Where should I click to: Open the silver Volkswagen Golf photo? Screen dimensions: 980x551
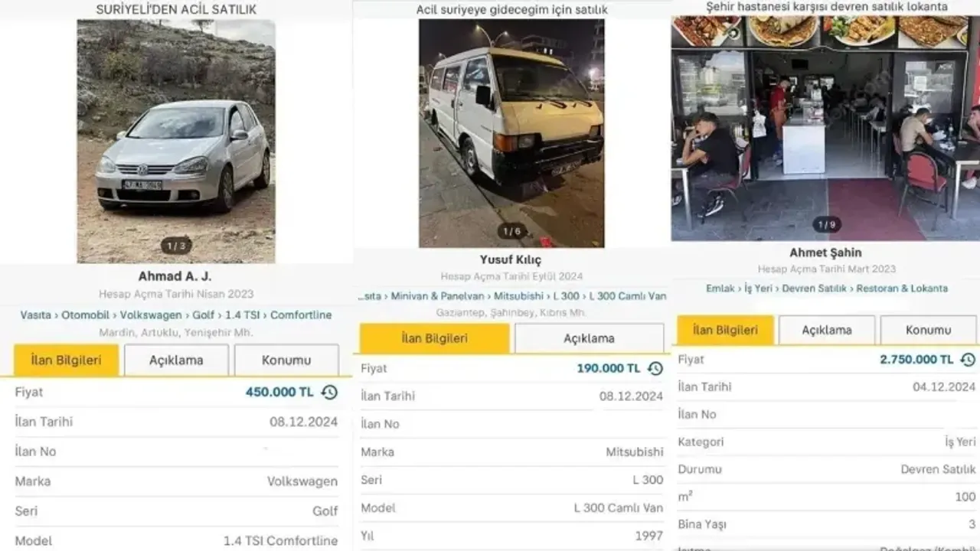[x=176, y=142]
